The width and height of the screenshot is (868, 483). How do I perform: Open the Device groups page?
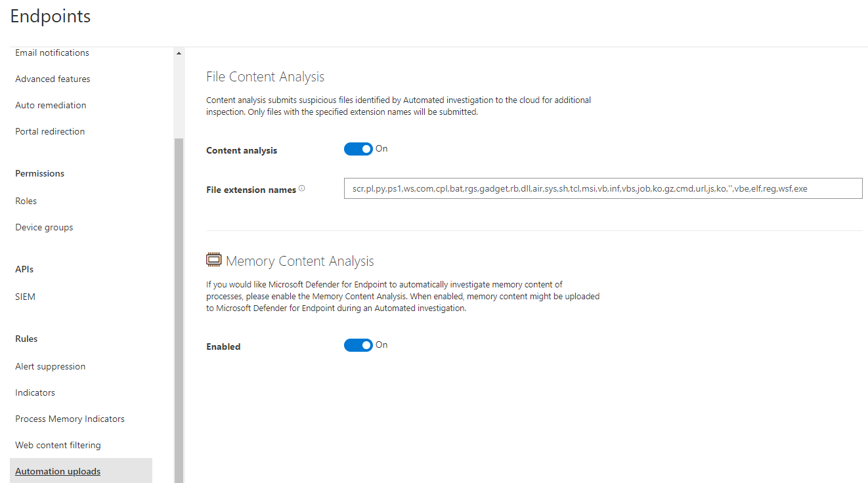44,227
